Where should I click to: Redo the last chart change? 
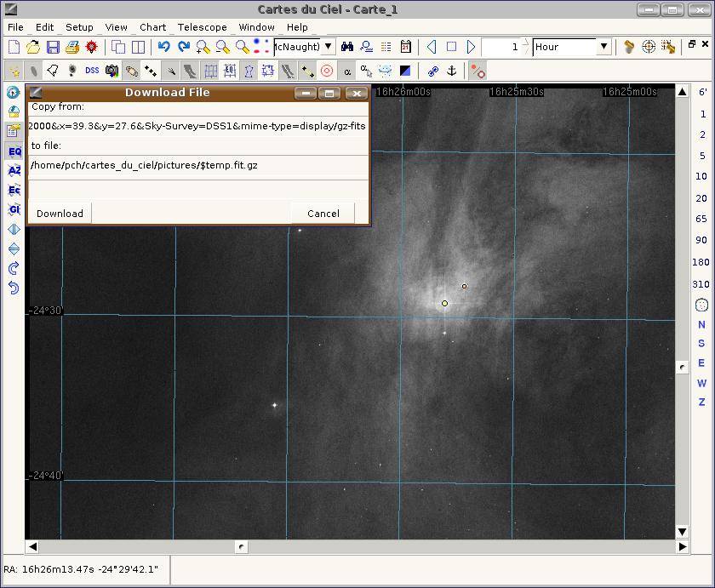point(183,47)
